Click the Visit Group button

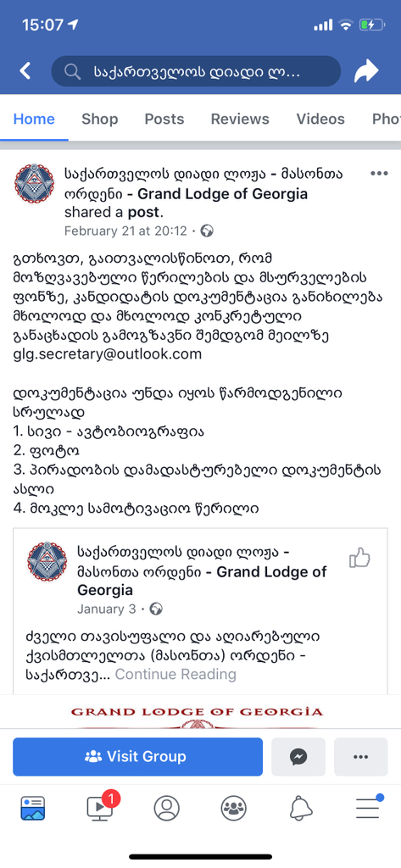tap(138, 757)
